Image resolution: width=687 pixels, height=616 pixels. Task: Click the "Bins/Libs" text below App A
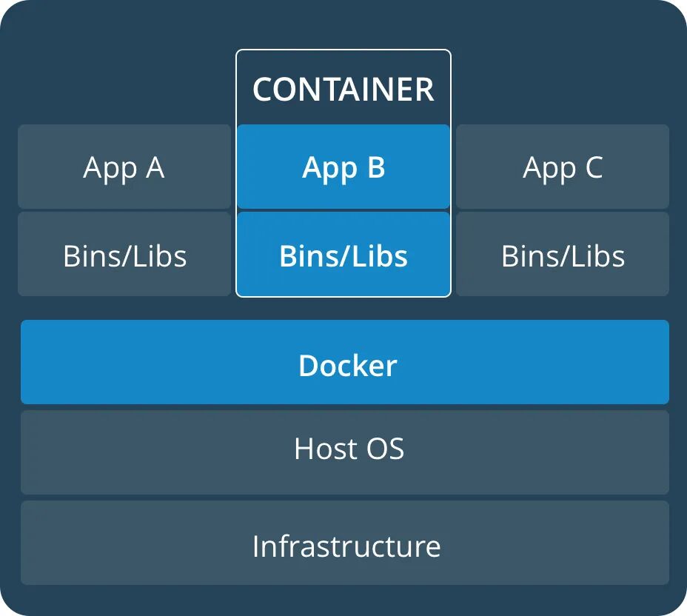coord(124,256)
